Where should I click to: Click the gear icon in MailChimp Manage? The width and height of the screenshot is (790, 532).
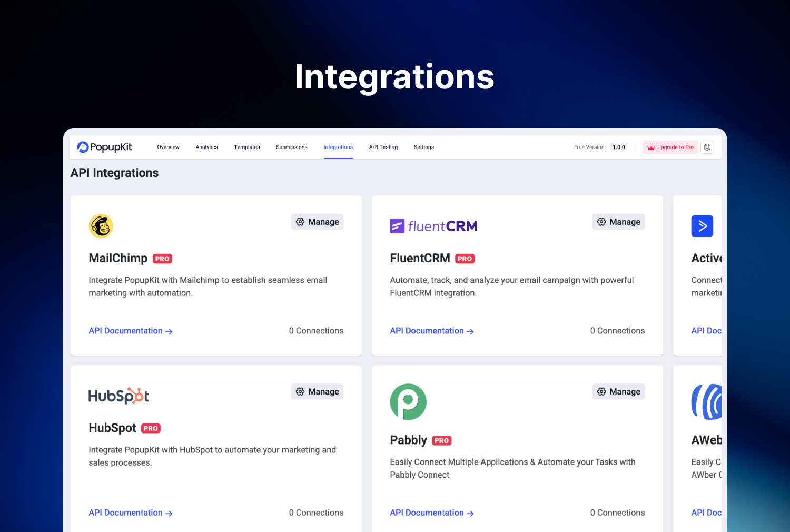[x=300, y=222]
